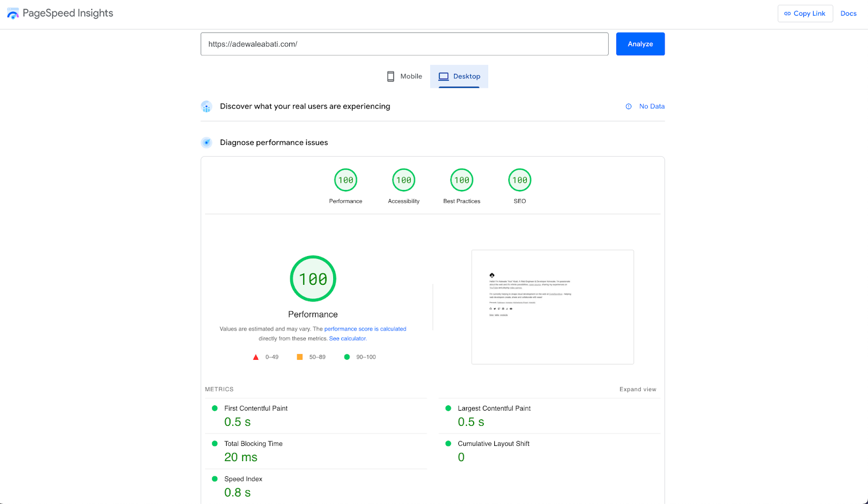Image resolution: width=868 pixels, height=504 pixels.
Task: Switch to the Mobile tab
Action: click(x=404, y=76)
